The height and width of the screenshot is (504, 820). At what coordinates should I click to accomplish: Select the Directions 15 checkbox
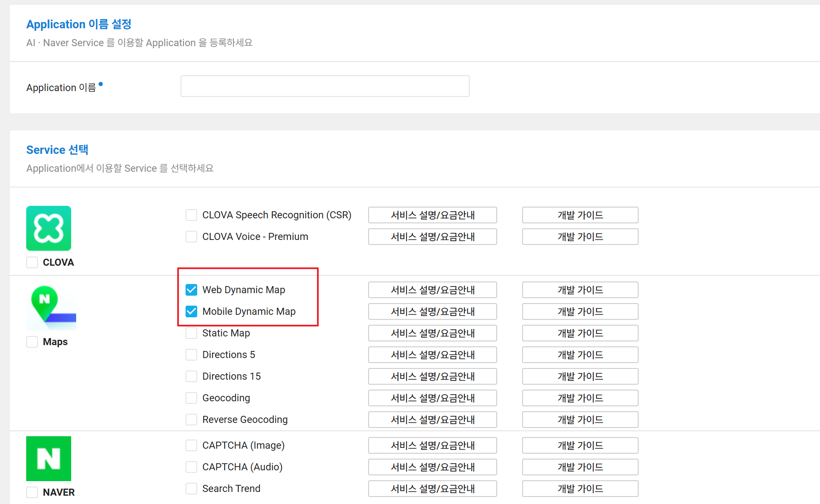coord(191,376)
